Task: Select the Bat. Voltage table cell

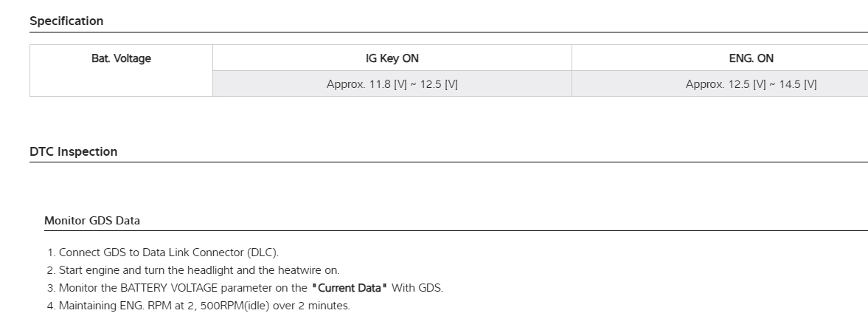Action: pyautogui.click(x=121, y=58)
